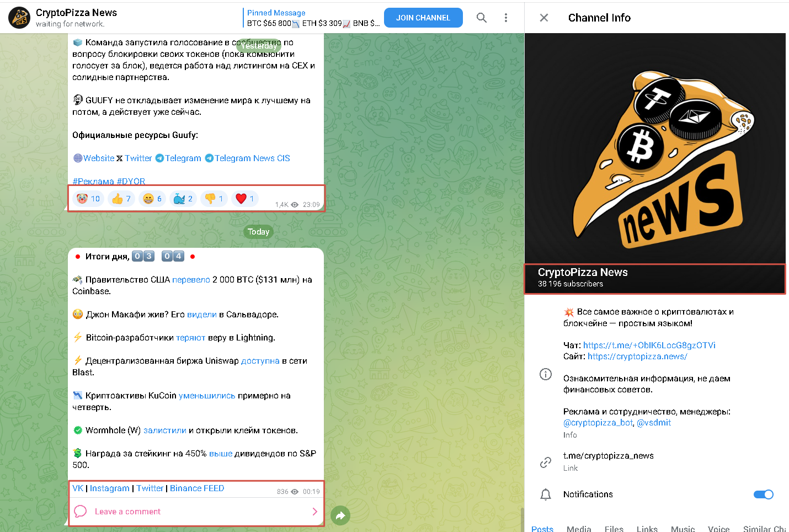Click the chain link icon beside t.me/cryptopizza_news
This screenshot has height=532, width=789.
[x=546, y=462]
